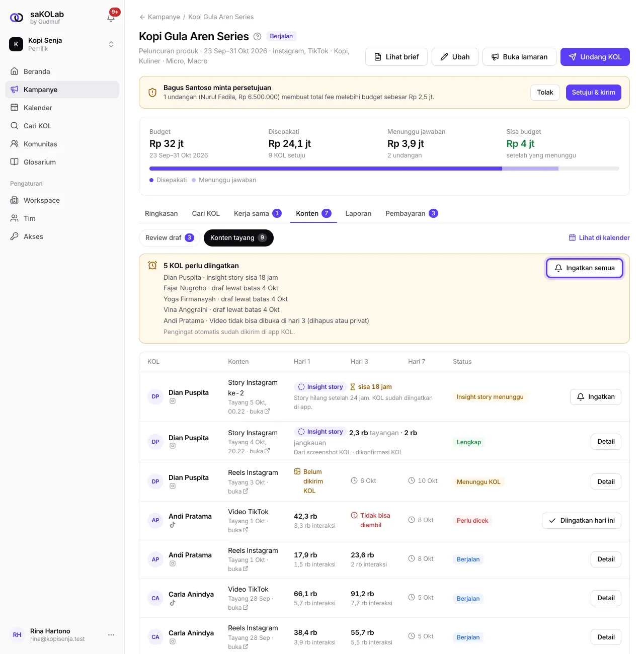
Task: Click the Insight story menunggu status
Action: [x=490, y=397]
